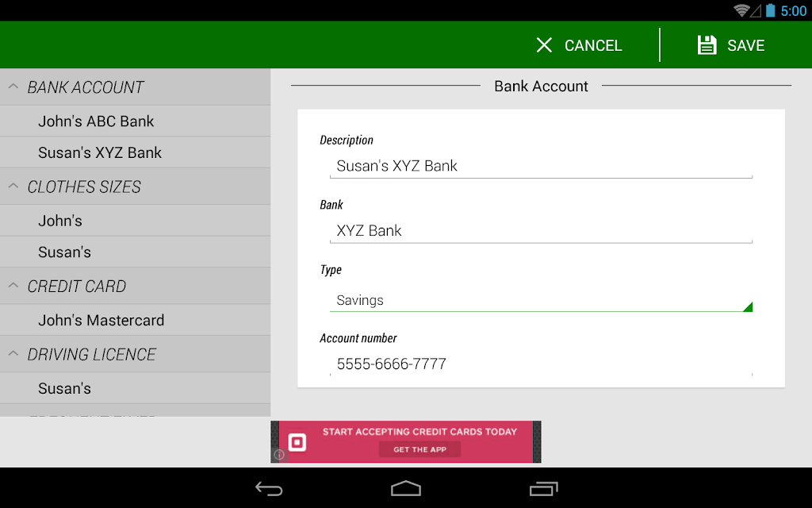Click the Cancel X icon
The height and width of the screenshot is (508, 812).
[544, 45]
